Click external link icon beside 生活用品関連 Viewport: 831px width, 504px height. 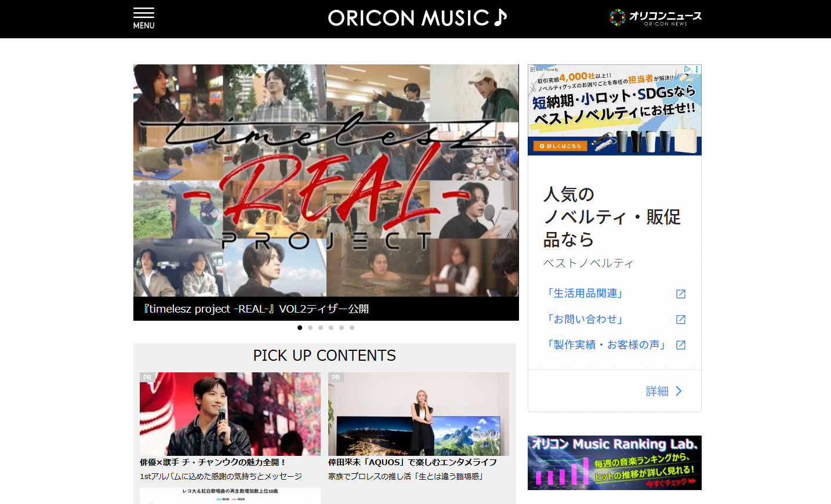[681, 294]
